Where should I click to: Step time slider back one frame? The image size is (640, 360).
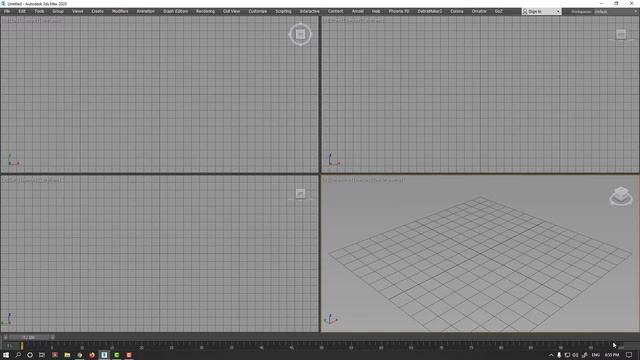pyautogui.click(x=5, y=338)
